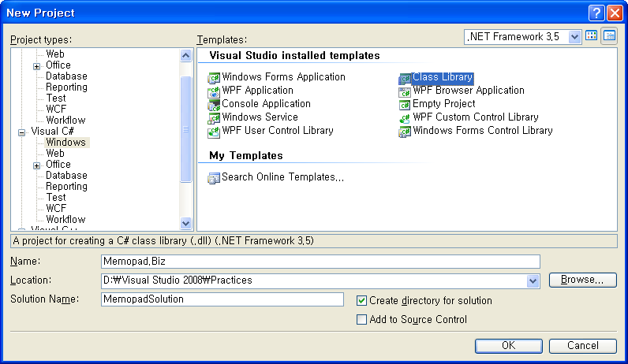Click the 'Windows Forms Application' template text
Viewport: 628px width, 364px height.
point(283,76)
